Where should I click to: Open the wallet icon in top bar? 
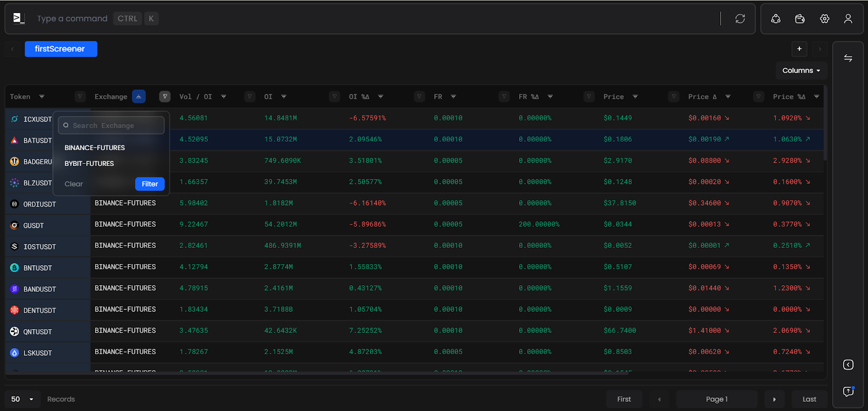coord(800,19)
